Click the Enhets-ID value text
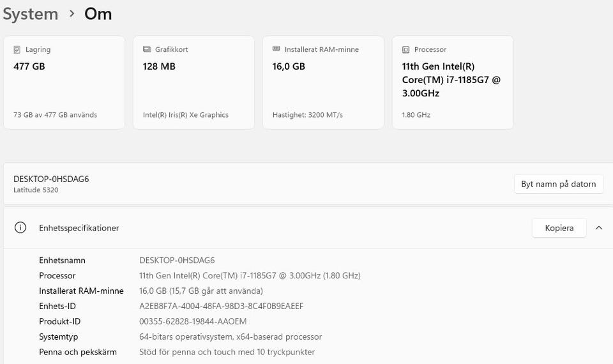The width and height of the screenshot is (613, 364). coord(221,307)
